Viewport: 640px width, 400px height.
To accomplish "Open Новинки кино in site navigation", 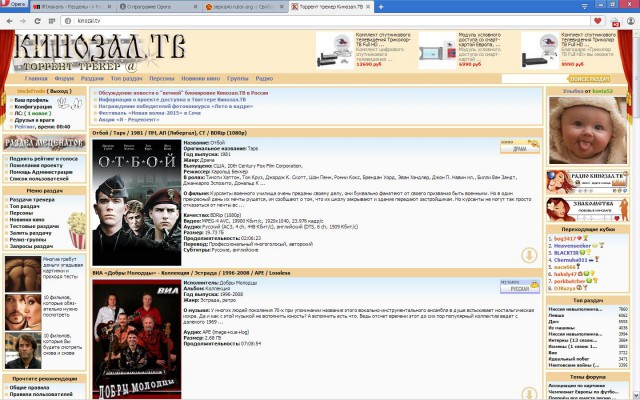I will pyautogui.click(x=200, y=78).
